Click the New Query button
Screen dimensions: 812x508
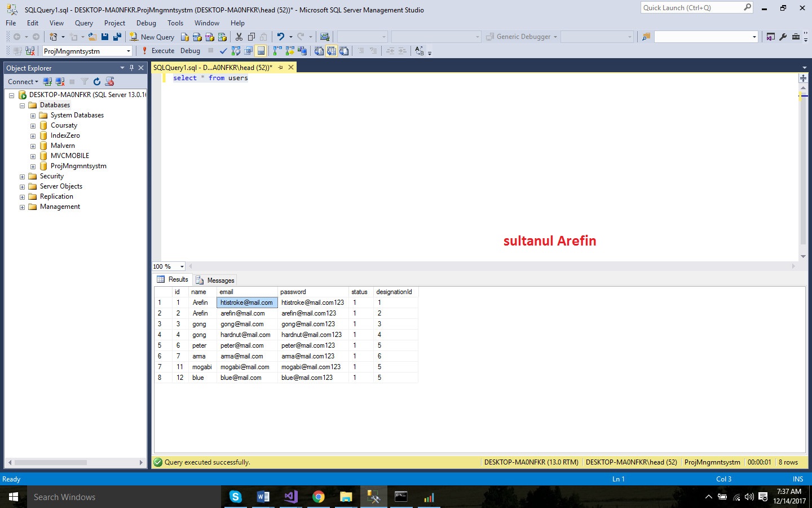(x=152, y=37)
